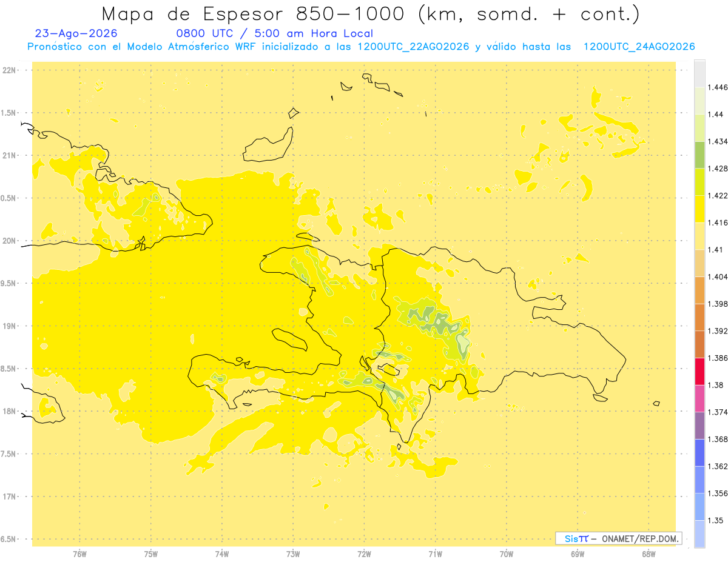Screen dimensions: 728x562
Task: Click the '1.362' colorbar value
Action: 718,466
